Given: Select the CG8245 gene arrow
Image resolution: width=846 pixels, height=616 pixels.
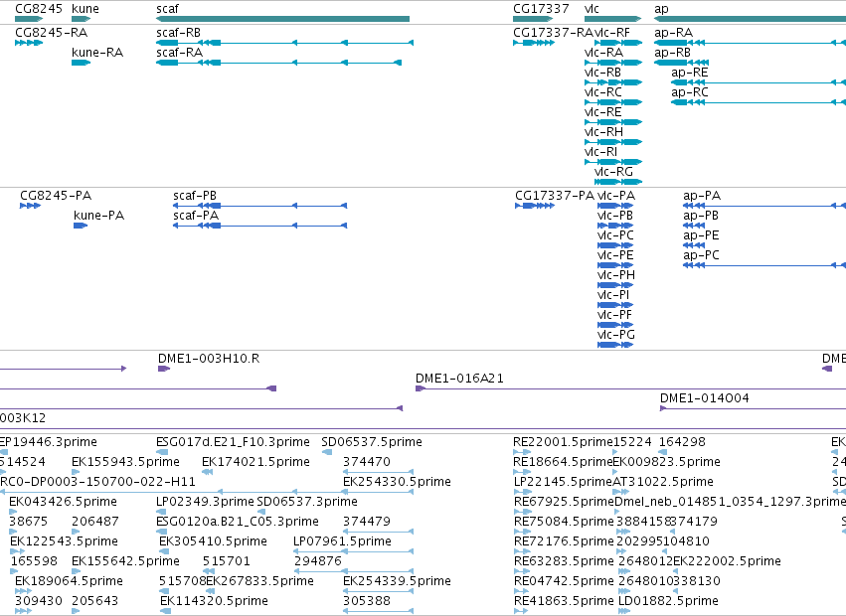Looking at the screenshot, I should pos(29,19).
